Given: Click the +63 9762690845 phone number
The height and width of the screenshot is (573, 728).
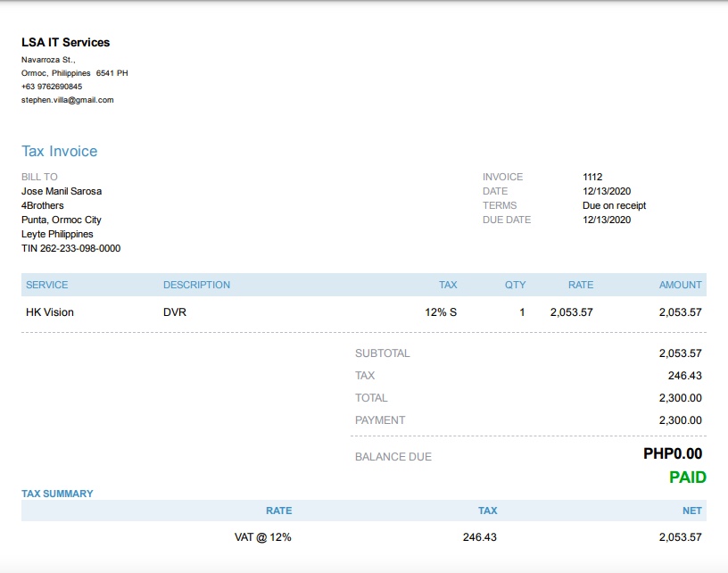Looking at the screenshot, I should click(x=52, y=87).
